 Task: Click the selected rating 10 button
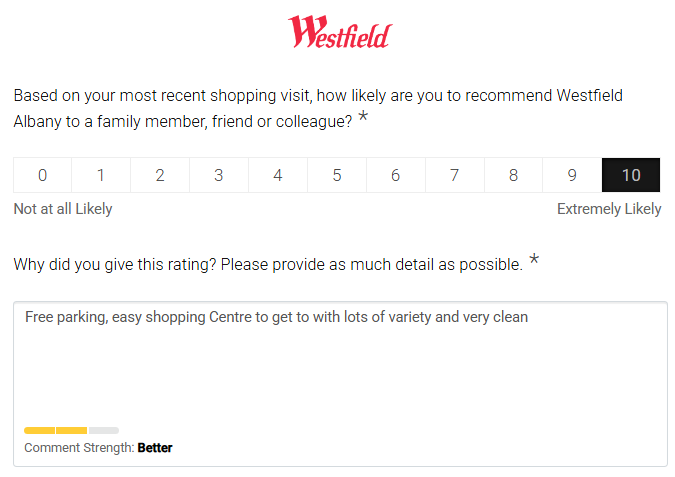tap(631, 175)
